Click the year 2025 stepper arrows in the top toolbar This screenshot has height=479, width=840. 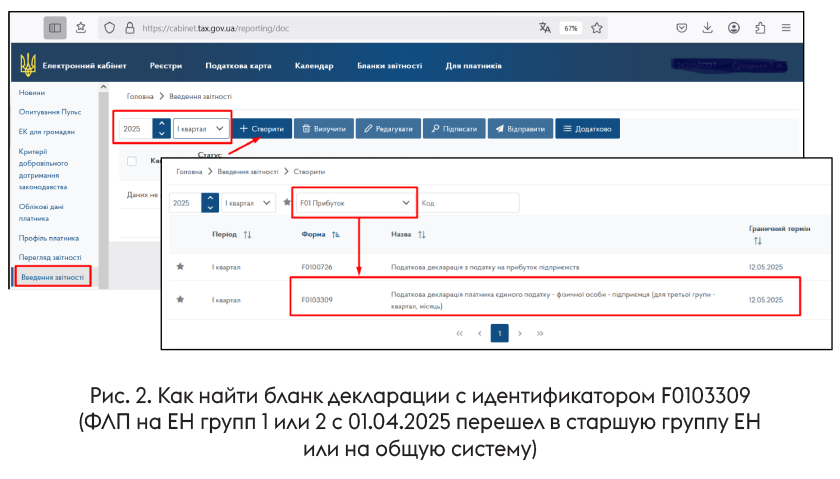click(161, 128)
